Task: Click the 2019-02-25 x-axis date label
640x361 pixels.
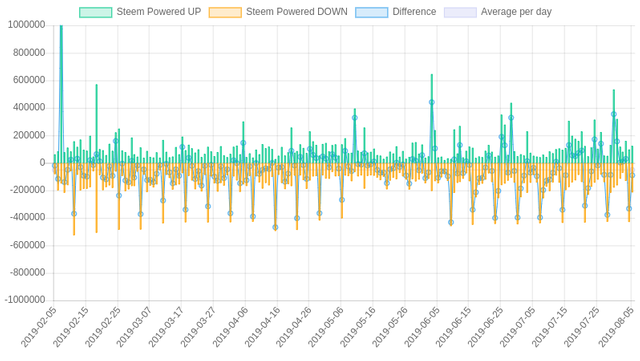Action: coord(102,328)
